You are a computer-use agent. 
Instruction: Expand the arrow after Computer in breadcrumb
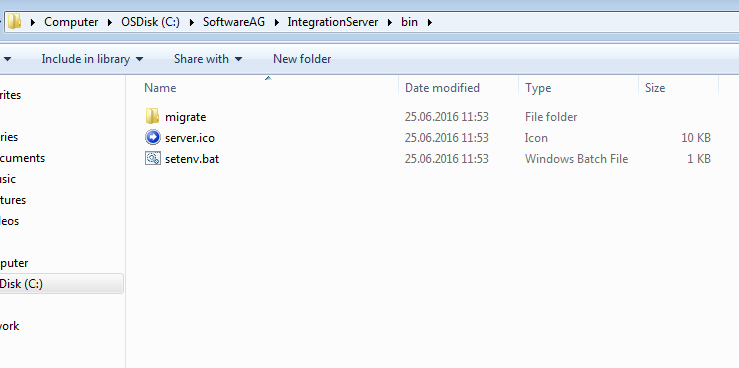point(109,22)
